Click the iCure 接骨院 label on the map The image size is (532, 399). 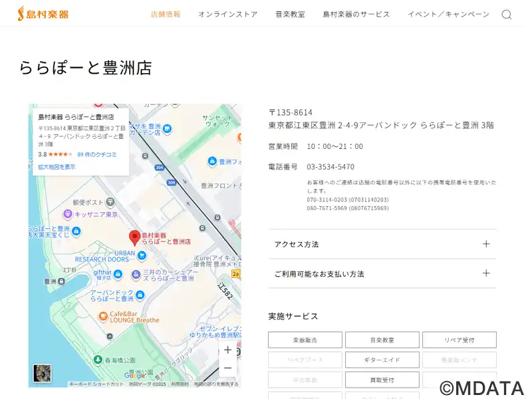point(217,261)
